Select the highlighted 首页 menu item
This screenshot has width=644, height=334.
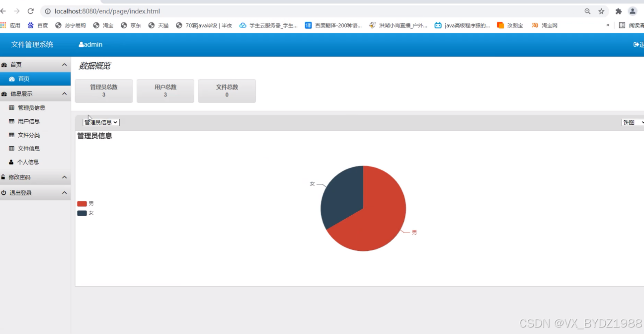[x=35, y=79]
